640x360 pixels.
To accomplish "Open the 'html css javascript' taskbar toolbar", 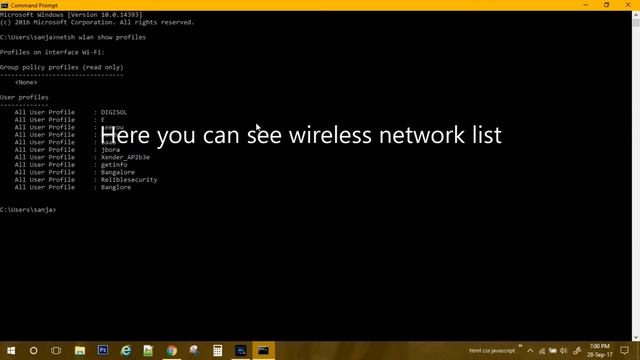I will click(491, 351).
